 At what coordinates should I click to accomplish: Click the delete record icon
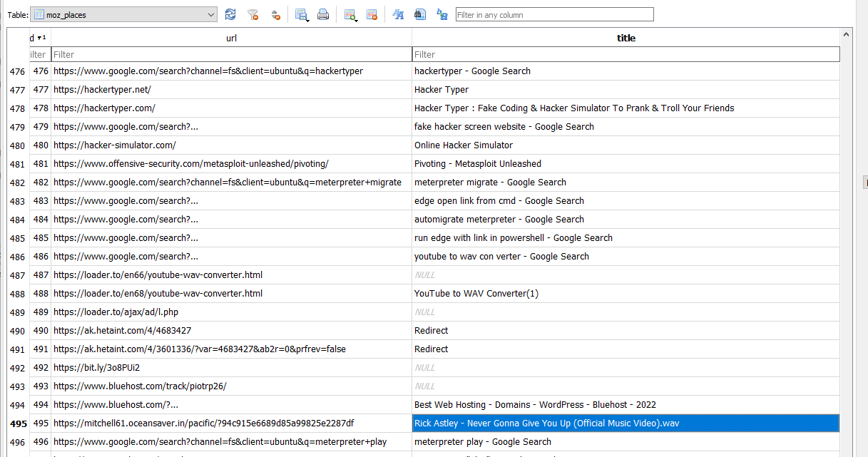372,14
